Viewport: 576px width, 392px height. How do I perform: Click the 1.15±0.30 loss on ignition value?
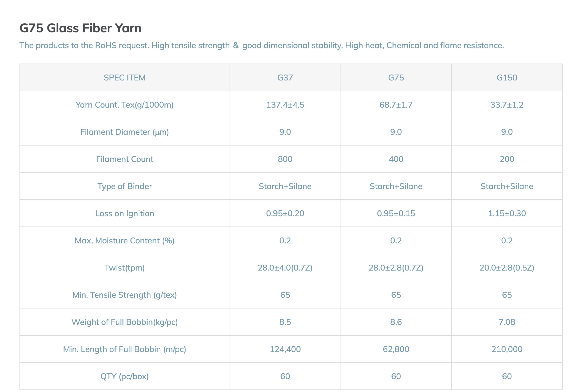click(x=507, y=213)
